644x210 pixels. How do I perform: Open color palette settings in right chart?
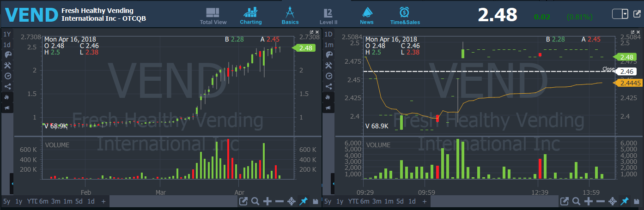click(x=329, y=55)
